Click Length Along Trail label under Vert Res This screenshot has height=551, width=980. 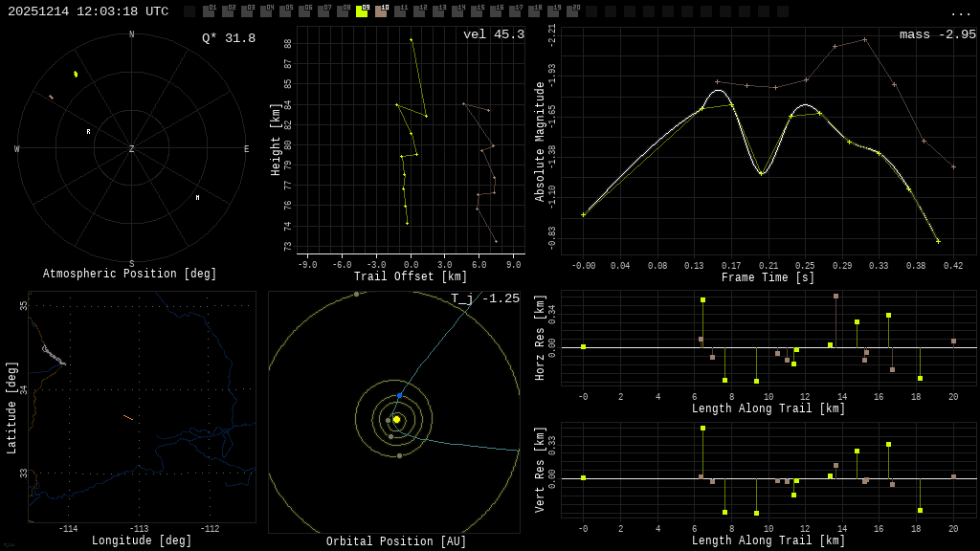768,540
